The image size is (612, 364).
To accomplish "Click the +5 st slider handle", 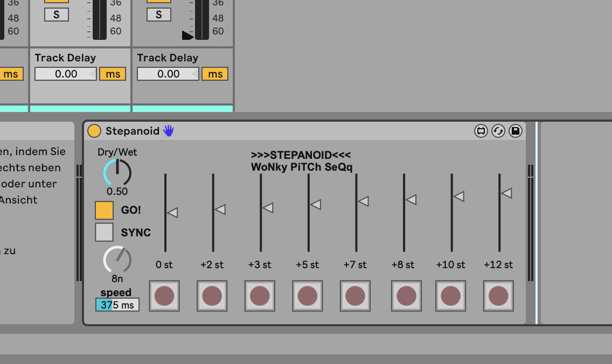I will 316,205.
